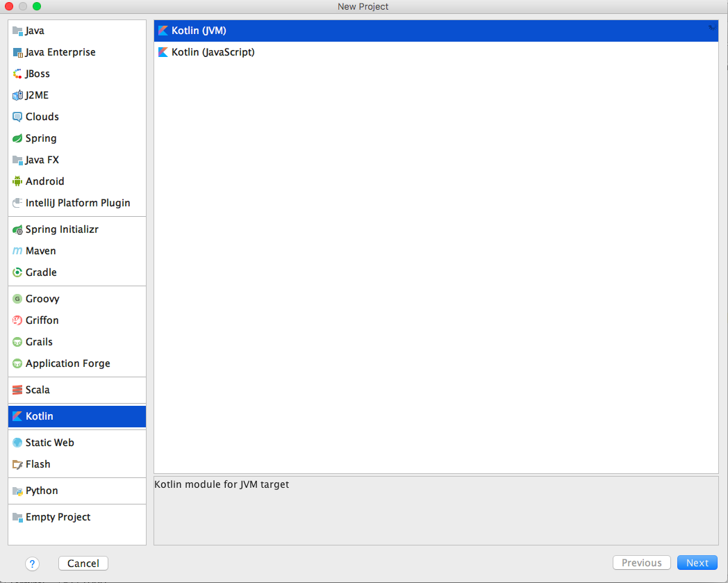Click the IntelliJ Platform Plugin icon
The image size is (728, 583).
tap(17, 203)
